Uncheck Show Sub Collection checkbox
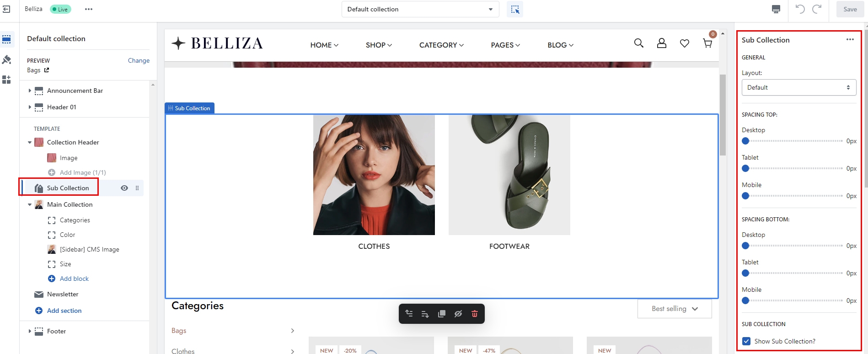The height and width of the screenshot is (354, 868). coord(746,341)
